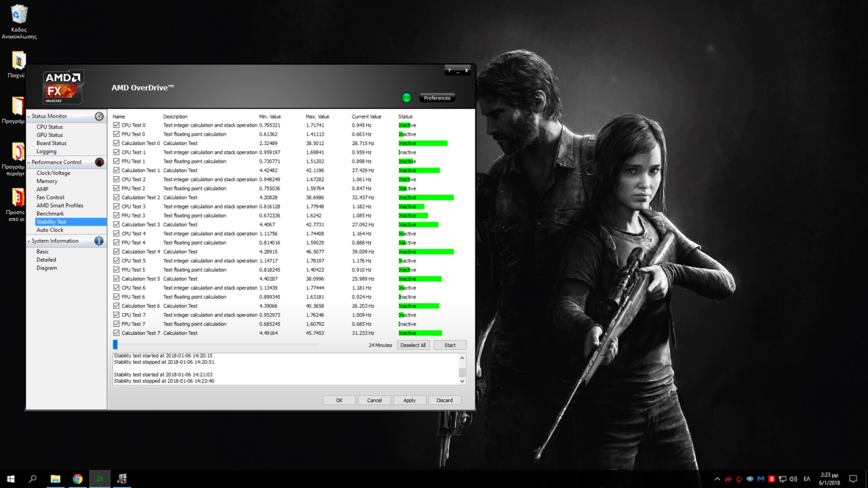868x488 pixels.
Task: Toggle Calculation Test 5 checkbox
Action: point(116,279)
